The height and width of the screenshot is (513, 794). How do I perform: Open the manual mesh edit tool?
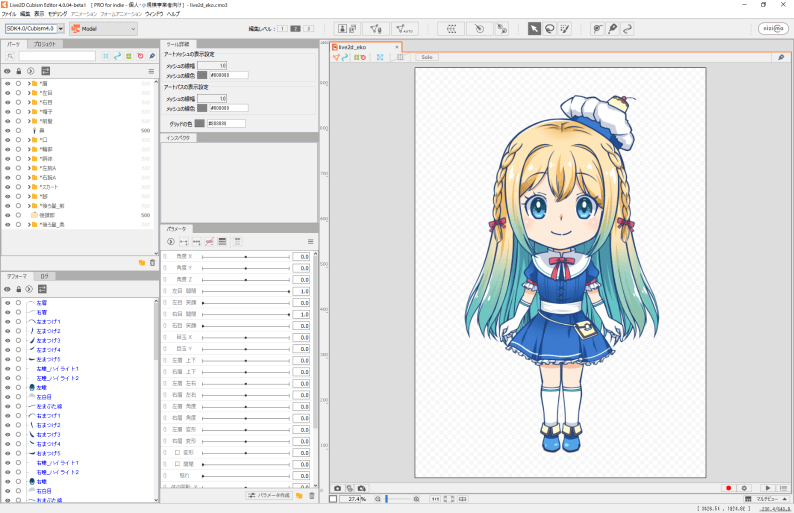click(x=376, y=29)
